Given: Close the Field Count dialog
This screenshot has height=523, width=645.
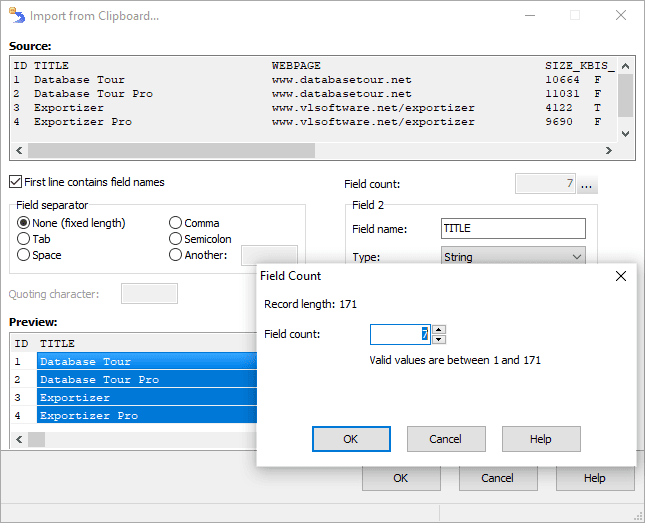Looking at the screenshot, I should click(x=620, y=276).
